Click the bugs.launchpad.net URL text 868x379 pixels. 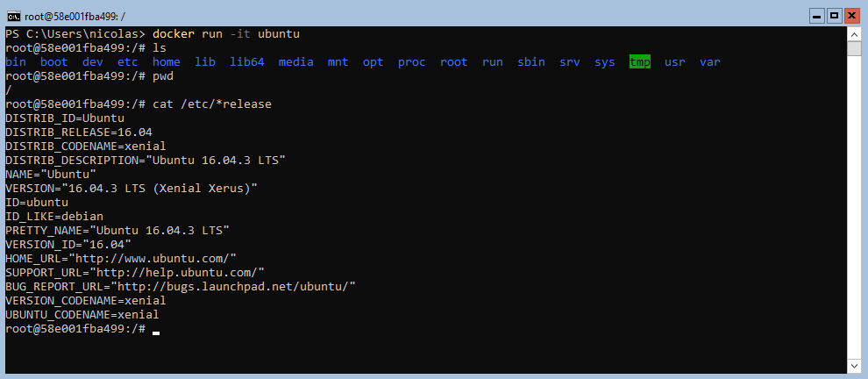(x=233, y=286)
